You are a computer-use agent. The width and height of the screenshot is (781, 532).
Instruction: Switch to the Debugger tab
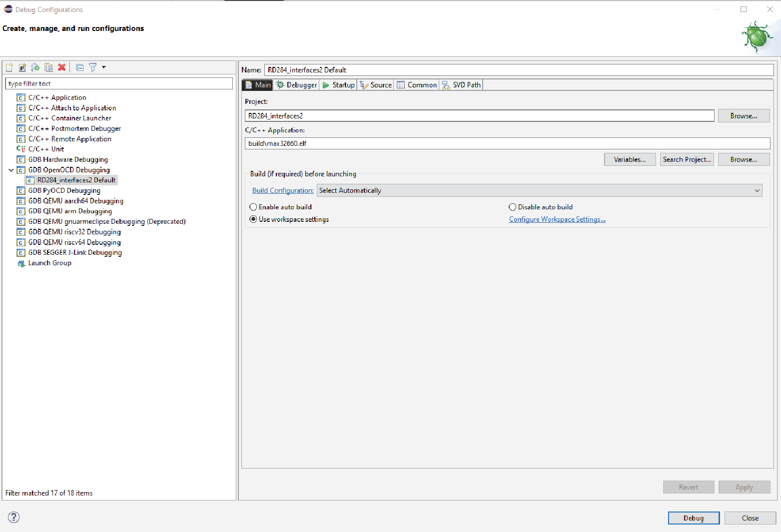tap(296, 85)
